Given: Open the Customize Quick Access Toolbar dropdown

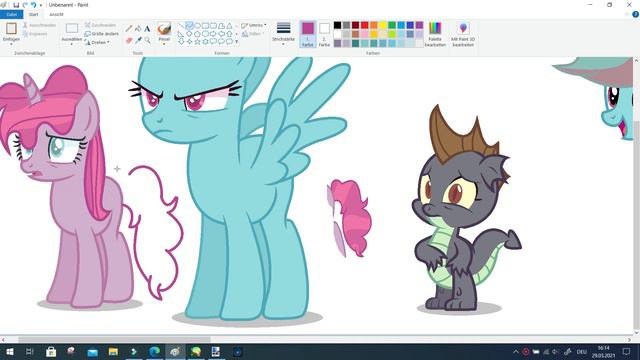Looking at the screenshot, I should [x=41, y=5].
